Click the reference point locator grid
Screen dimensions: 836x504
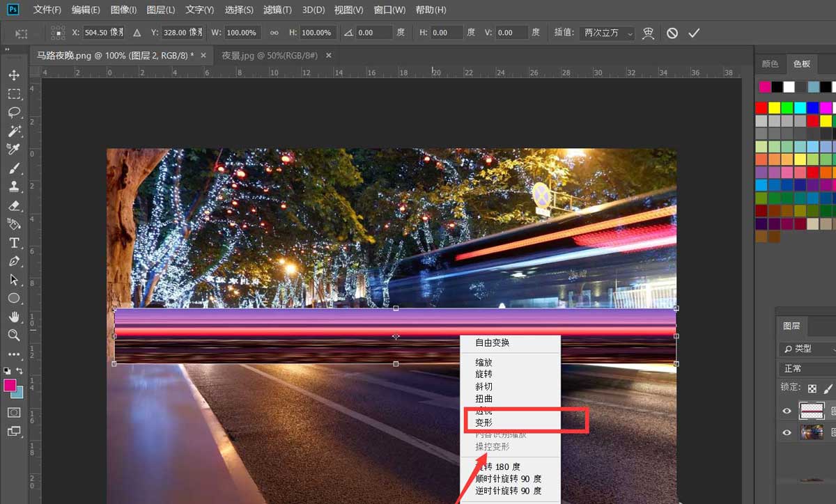[58, 33]
